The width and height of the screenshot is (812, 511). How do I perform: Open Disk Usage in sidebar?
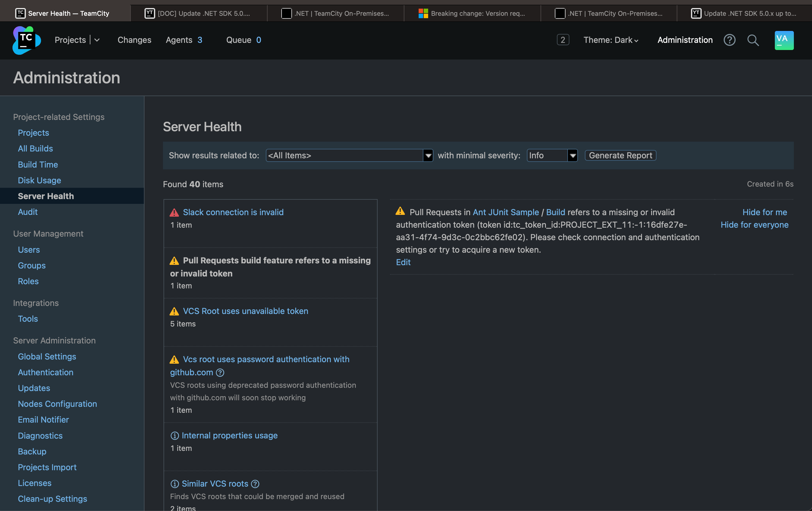[40, 180]
